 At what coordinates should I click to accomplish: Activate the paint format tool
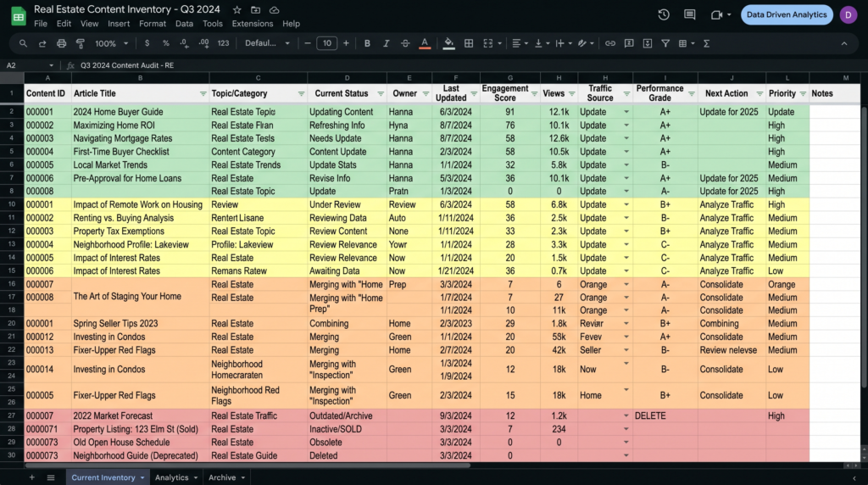point(81,43)
